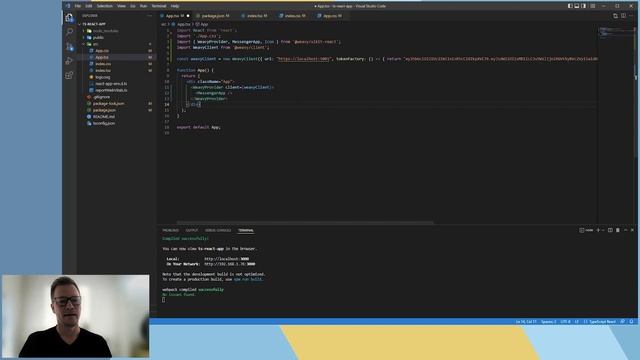
Task: Open the Go menu
Action: tap(133, 6)
